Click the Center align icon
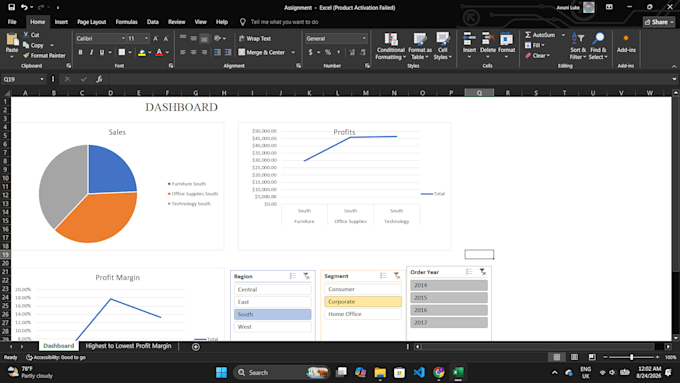The image size is (680, 383). [193, 52]
